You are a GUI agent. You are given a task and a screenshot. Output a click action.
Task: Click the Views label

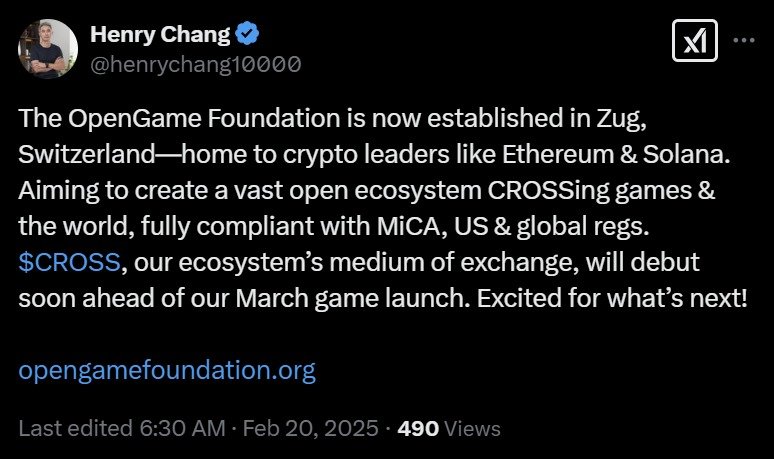tap(472, 428)
